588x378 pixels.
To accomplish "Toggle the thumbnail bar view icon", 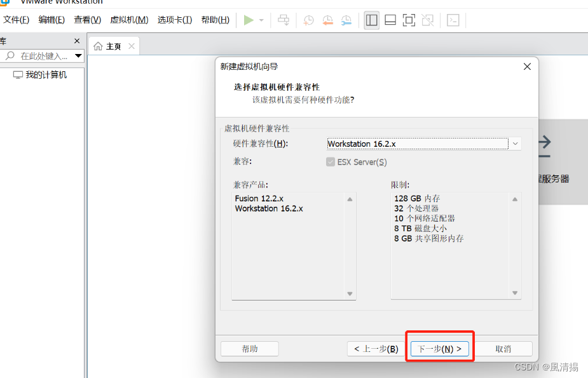I will pyautogui.click(x=390, y=20).
